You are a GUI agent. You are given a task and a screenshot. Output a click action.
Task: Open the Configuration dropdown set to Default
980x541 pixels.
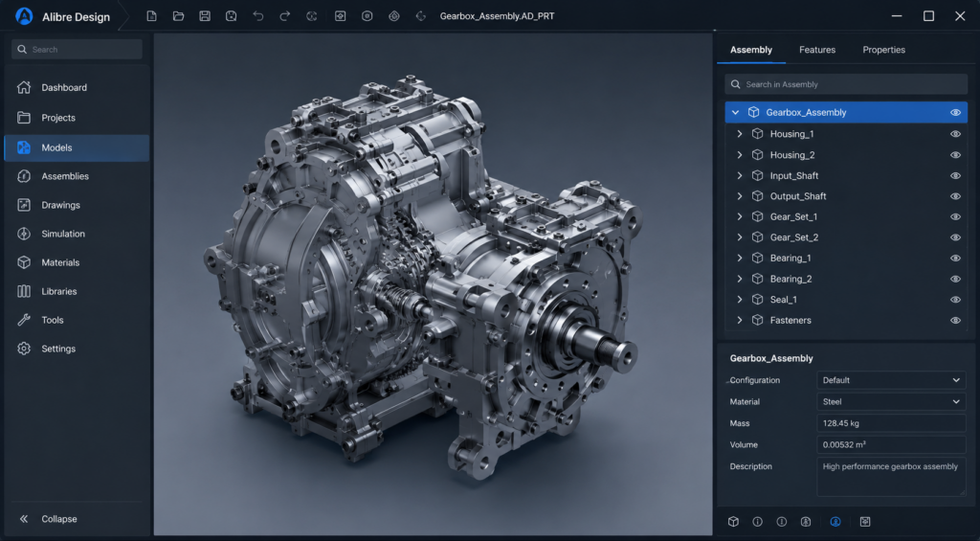coord(891,380)
